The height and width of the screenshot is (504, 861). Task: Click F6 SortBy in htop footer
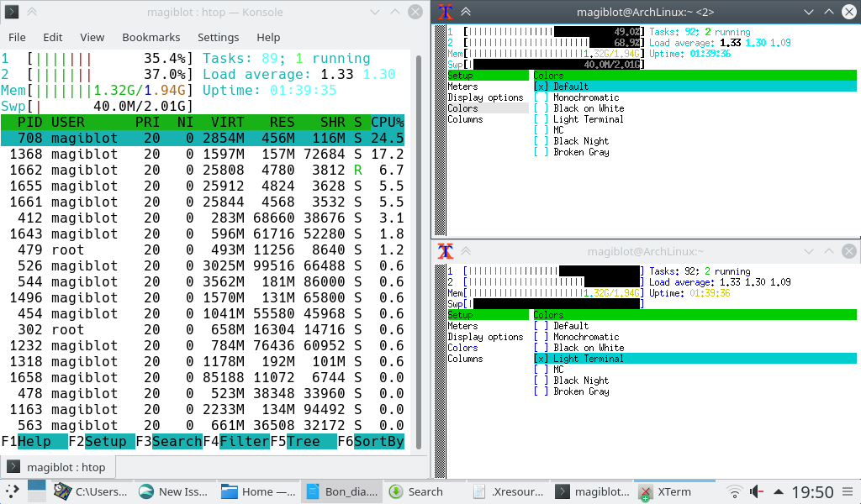click(371, 442)
